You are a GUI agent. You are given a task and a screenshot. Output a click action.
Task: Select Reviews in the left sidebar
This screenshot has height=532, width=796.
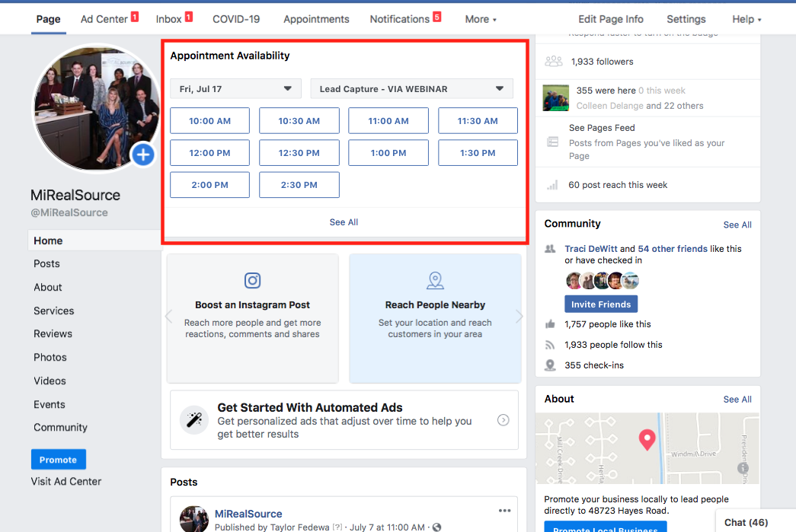point(53,333)
